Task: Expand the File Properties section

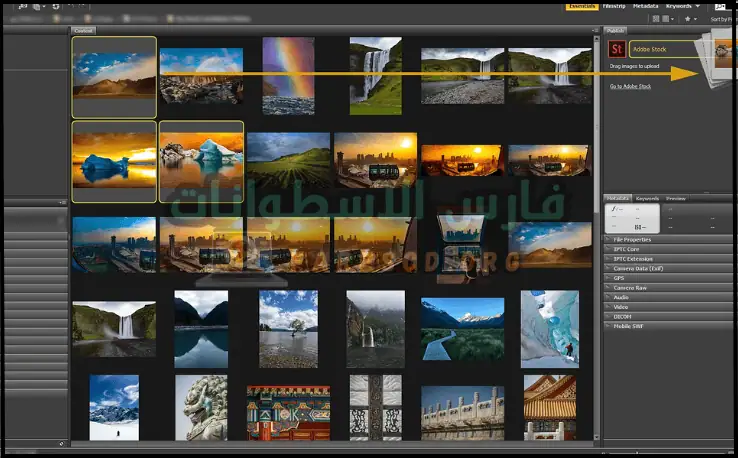Action: tap(635, 241)
